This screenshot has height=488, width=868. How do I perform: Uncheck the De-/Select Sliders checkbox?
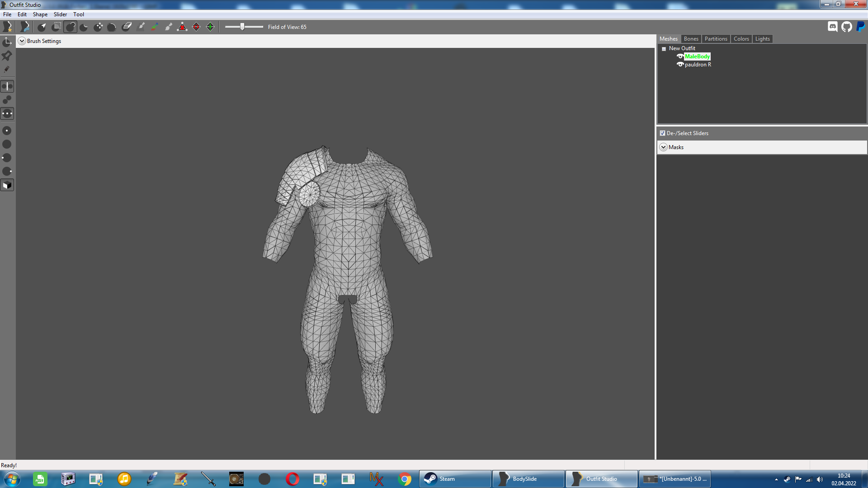coord(663,133)
